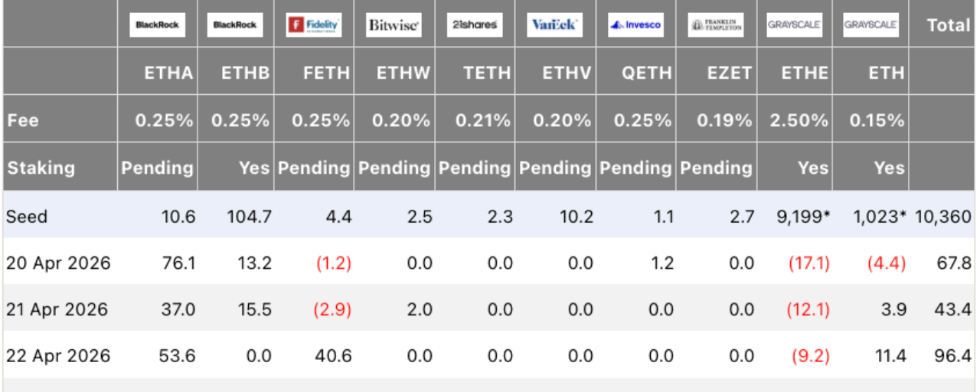Click the BlackRock logo above ETHA
Viewport: 980px width, 392px height.
[158, 24]
